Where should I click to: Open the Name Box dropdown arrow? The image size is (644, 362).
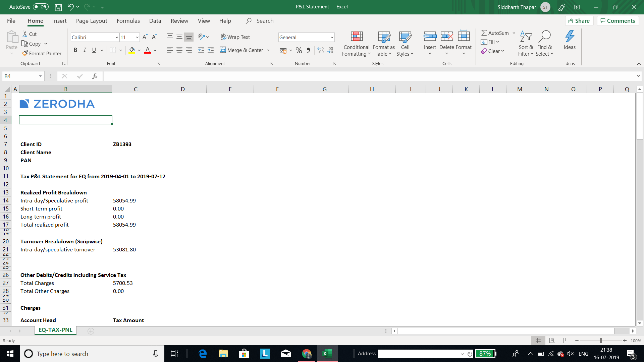tap(40, 76)
